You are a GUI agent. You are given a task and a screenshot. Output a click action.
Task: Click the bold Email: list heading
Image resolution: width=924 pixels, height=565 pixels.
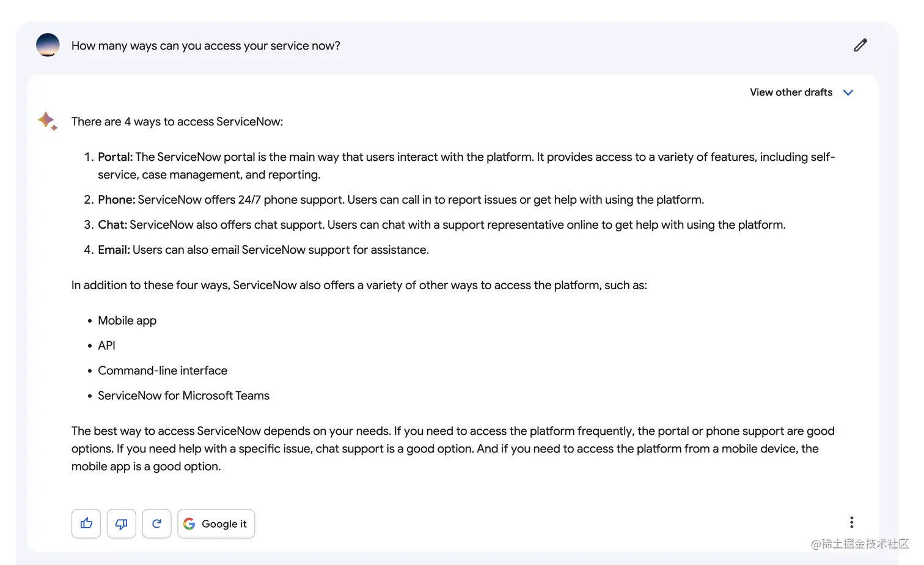point(114,250)
